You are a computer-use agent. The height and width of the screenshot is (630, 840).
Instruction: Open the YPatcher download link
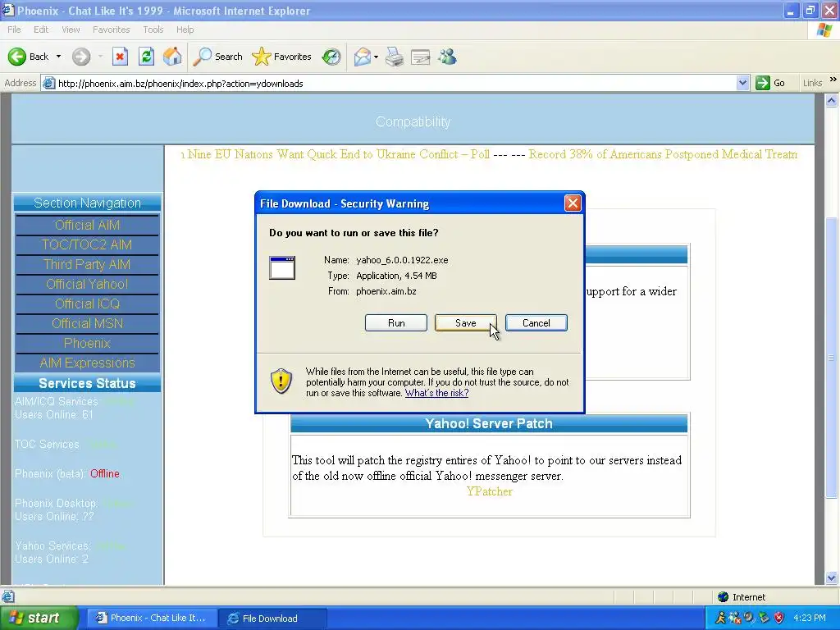(489, 491)
